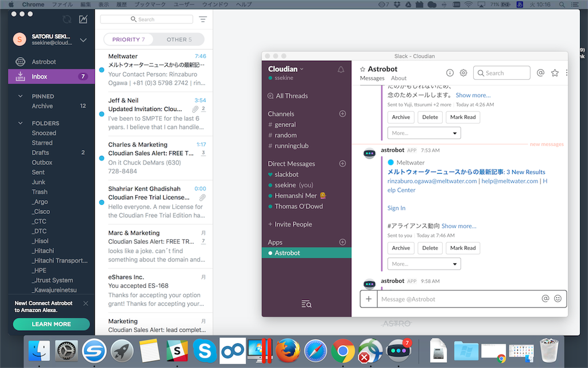The height and width of the screenshot is (368, 588).
Task: Open Slack from the Dock
Action: click(177, 350)
